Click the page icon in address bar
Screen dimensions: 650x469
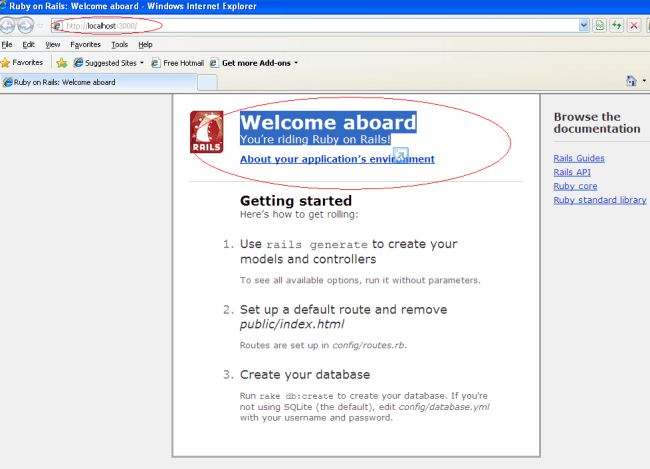click(57, 26)
